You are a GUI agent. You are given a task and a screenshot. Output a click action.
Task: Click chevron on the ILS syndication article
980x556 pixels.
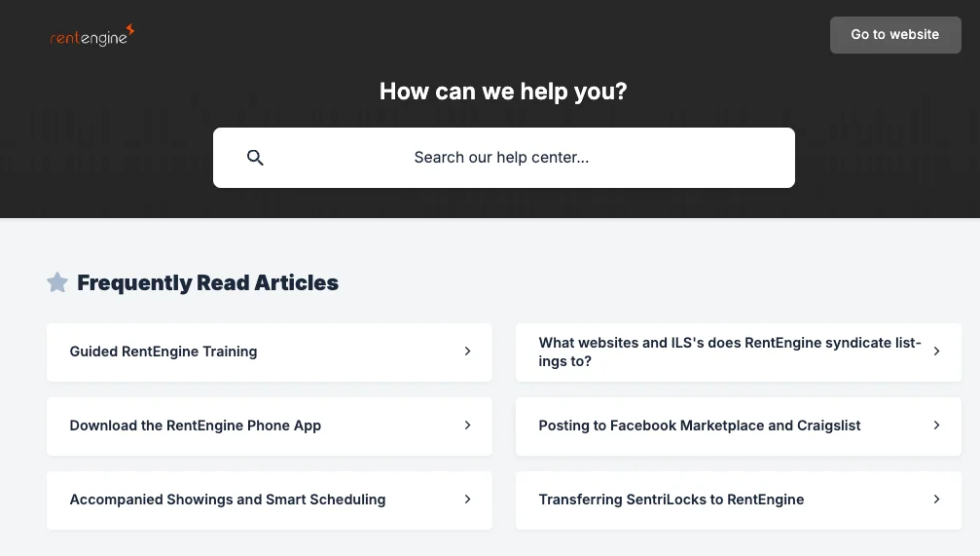point(936,352)
